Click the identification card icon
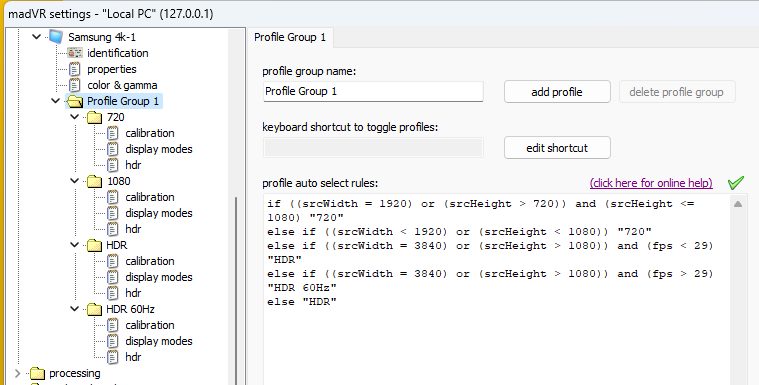 75,53
